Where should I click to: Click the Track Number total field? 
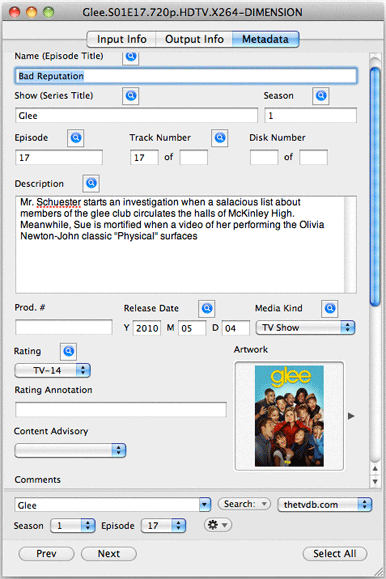point(194,158)
